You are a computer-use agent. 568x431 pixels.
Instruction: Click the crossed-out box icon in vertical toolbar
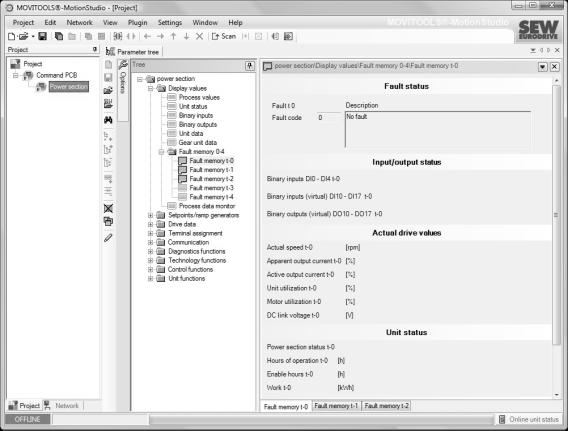(108, 208)
